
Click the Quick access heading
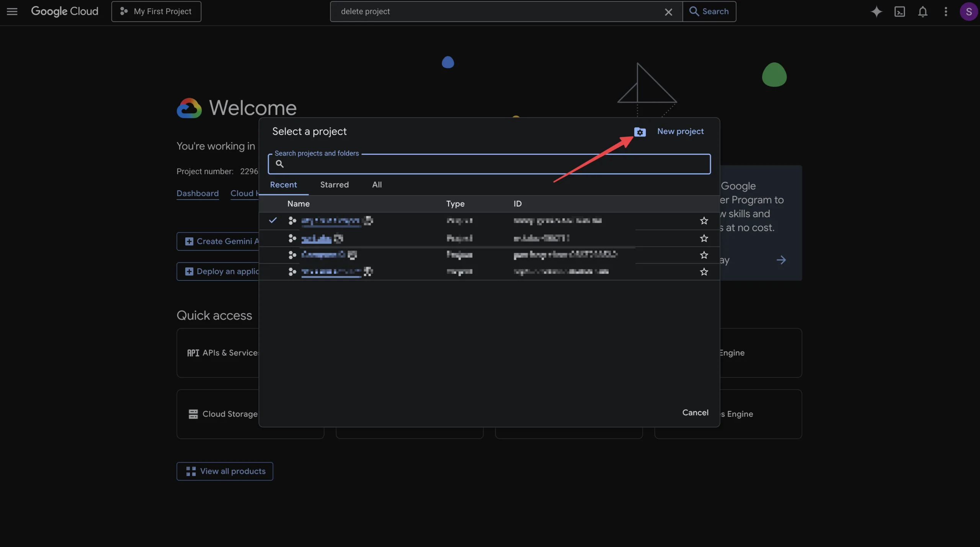pyautogui.click(x=214, y=315)
